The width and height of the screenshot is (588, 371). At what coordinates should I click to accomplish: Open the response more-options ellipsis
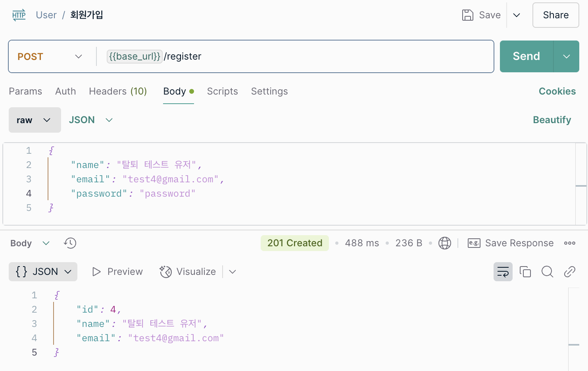point(570,243)
